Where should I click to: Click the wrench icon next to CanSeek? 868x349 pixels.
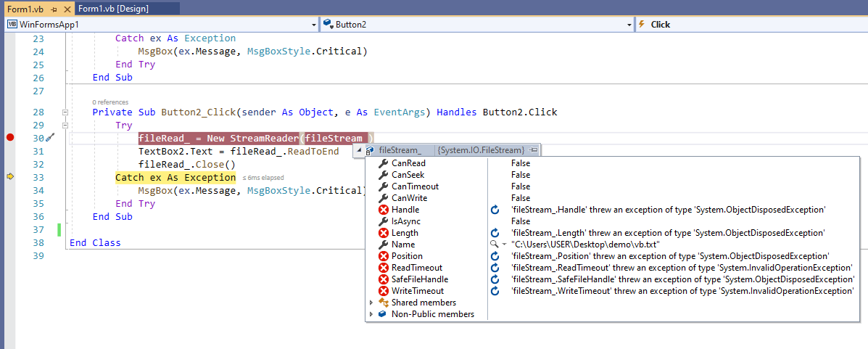383,175
